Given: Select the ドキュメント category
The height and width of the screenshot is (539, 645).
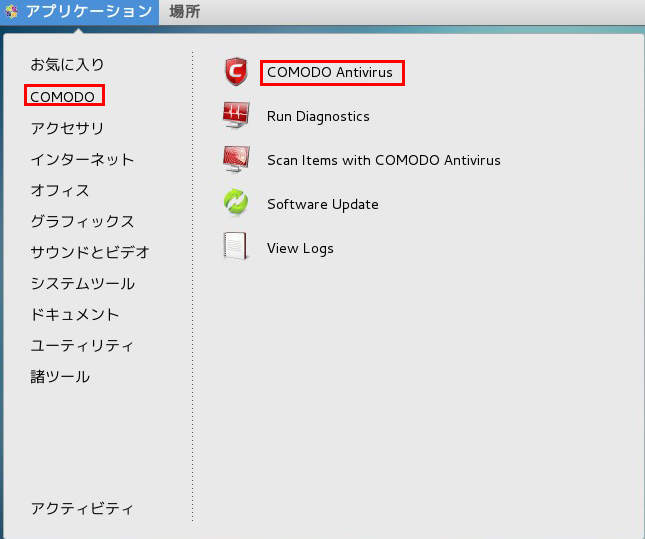Looking at the screenshot, I should 75,314.
